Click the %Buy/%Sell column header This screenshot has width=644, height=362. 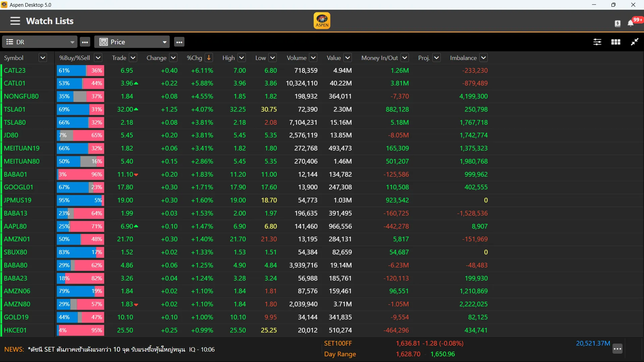74,58
